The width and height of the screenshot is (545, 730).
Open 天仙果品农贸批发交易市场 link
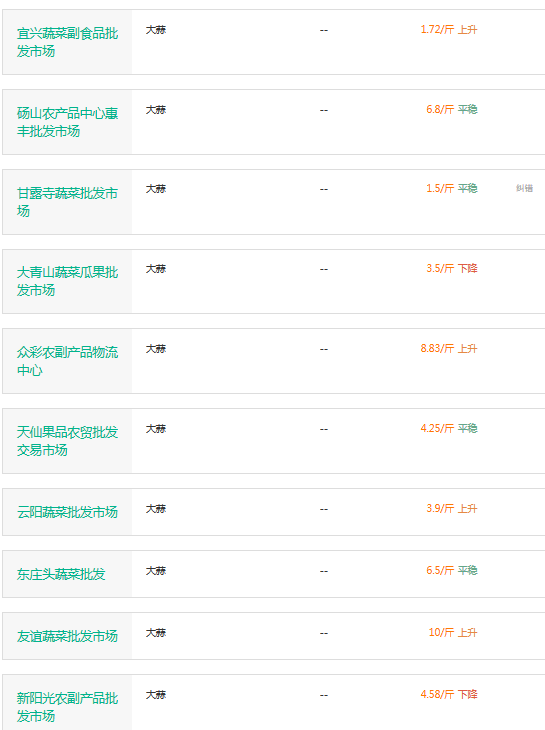(x=67, y=441)
